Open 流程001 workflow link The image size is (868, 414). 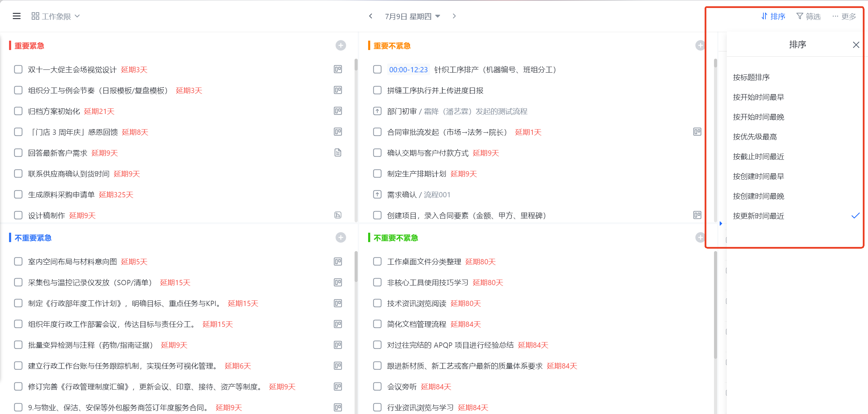[x=437, y=194]
